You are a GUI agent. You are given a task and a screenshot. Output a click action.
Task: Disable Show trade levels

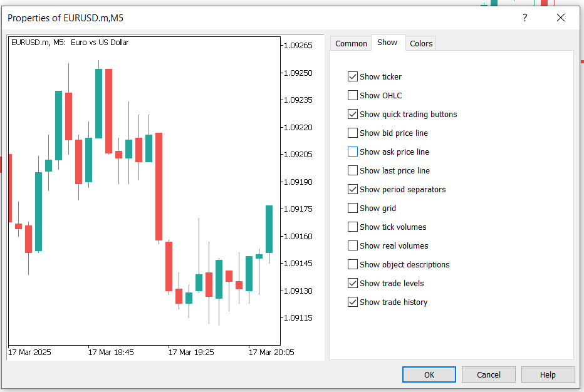point(353,284)
